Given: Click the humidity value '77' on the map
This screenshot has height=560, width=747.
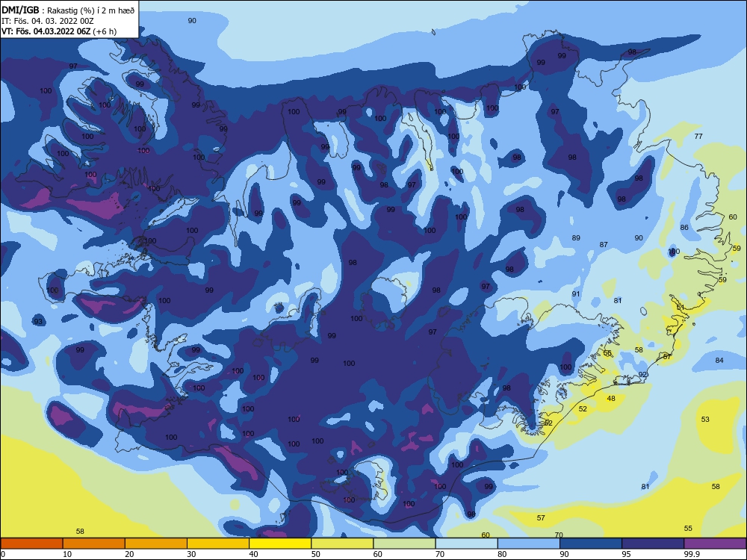Looking at the screenshot, I should click(698, 136).
